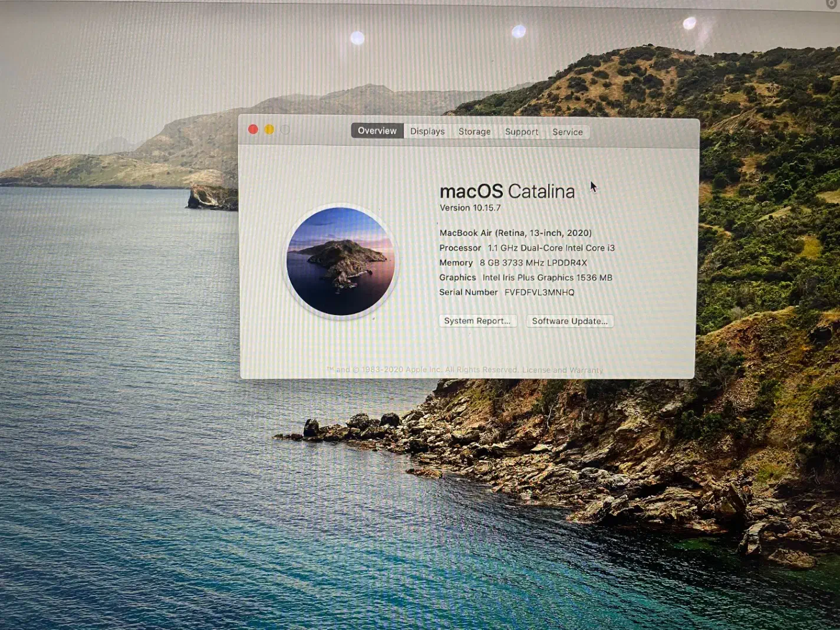This screenshot has height=630, width=840.
Task: Click Version 10.15.7 text to reveal build
Action: pos(470,208)
